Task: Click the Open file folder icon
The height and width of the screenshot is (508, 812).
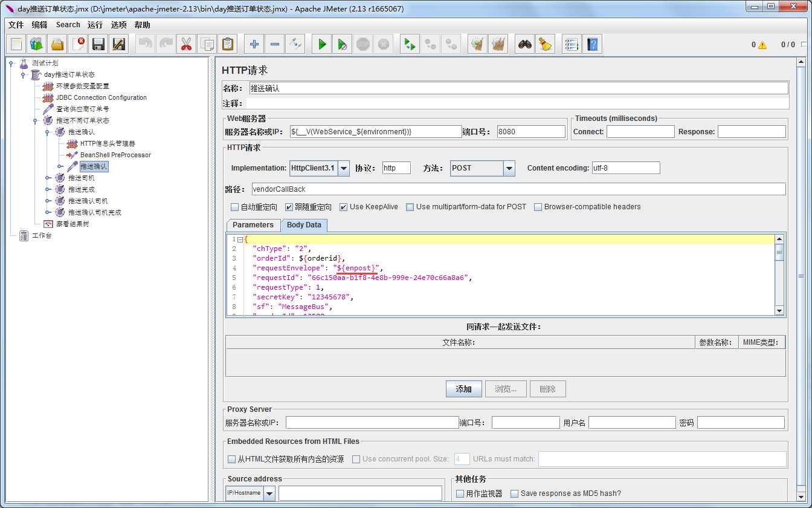Action: click(x=57, y=44)
